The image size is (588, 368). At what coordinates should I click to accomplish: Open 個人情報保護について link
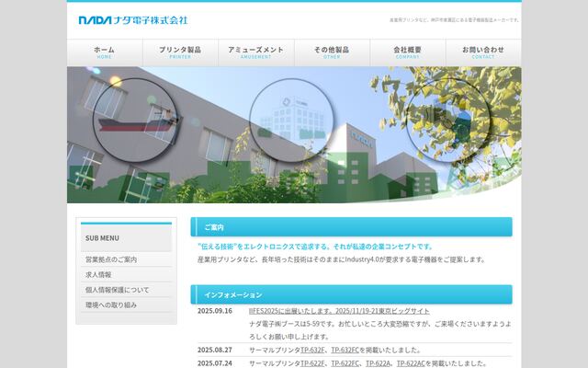[x=127, y=290]
